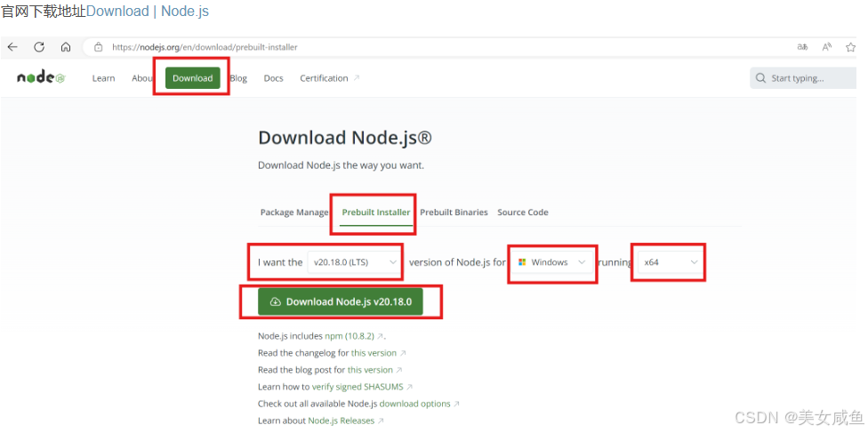868x433 pixels.
Task: Open the Windows platform dropdown
Action: pyautogui.click(x=551, y=262)
